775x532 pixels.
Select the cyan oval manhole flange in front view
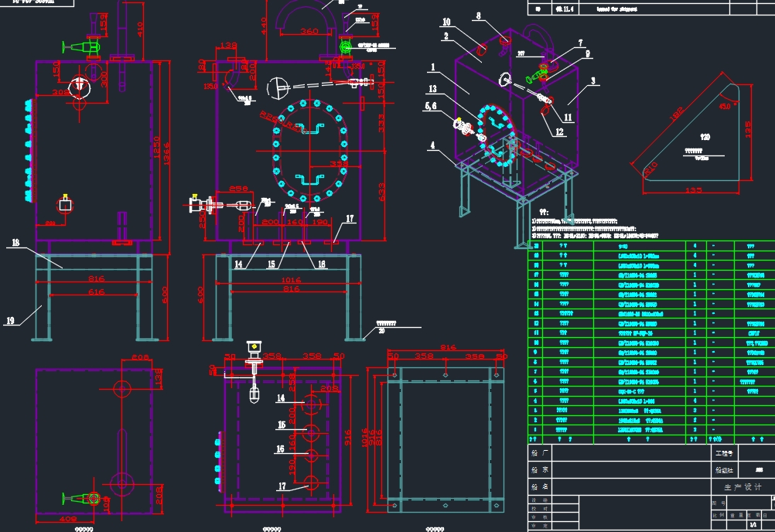(310, 151)
